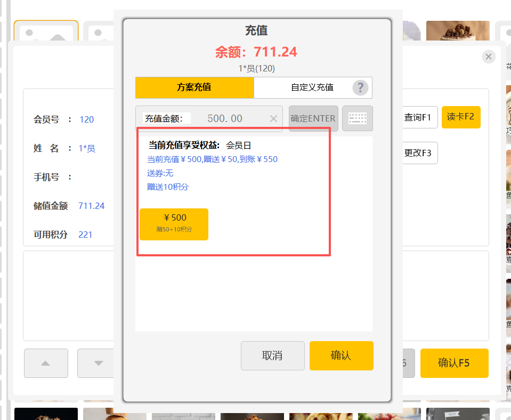511x420 pixels.
Task: Select the highlighted image placeholder top-left
Action: point(46,31)
